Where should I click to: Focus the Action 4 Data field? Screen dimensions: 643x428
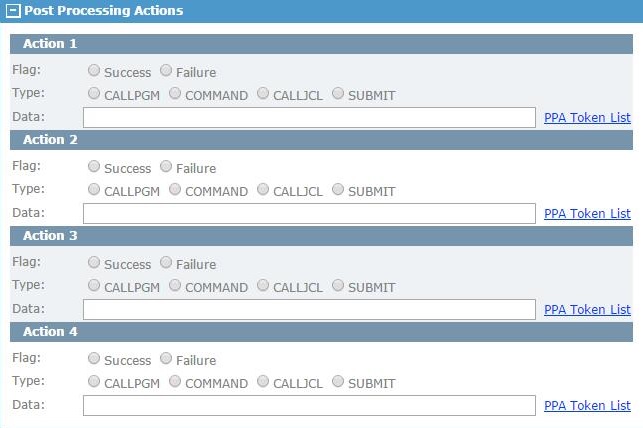(309, 405)
